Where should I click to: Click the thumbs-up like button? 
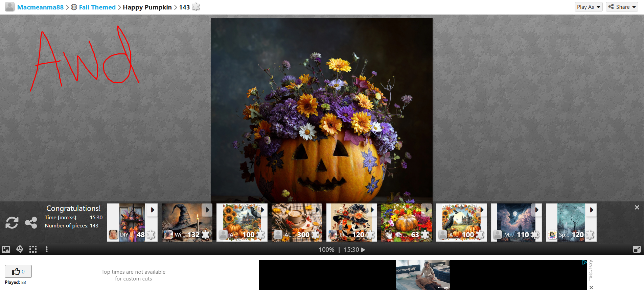coord(18,271)
